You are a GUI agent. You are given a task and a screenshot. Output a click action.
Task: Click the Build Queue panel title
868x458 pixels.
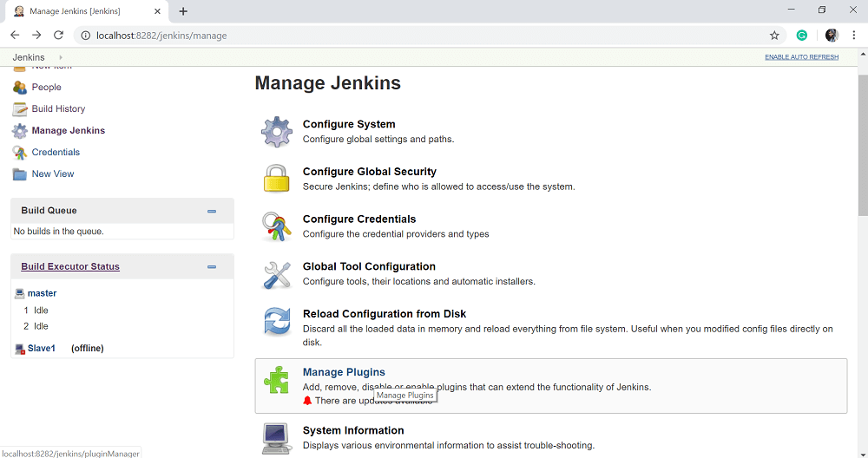(49, 211)
